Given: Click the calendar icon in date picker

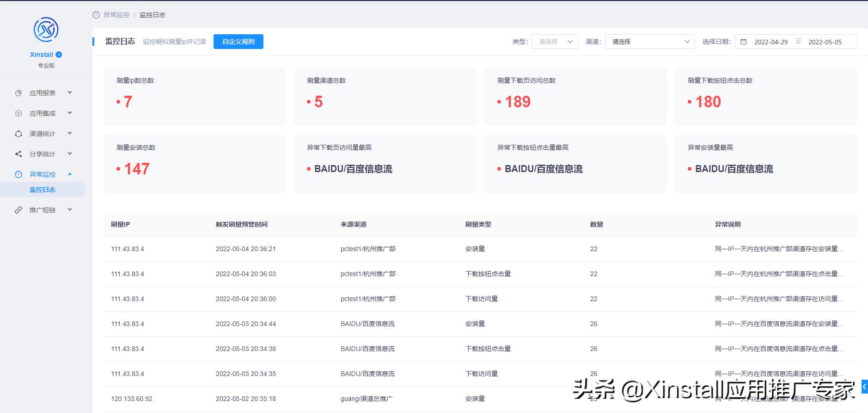Looking at the screenshot, I should 743,42.
